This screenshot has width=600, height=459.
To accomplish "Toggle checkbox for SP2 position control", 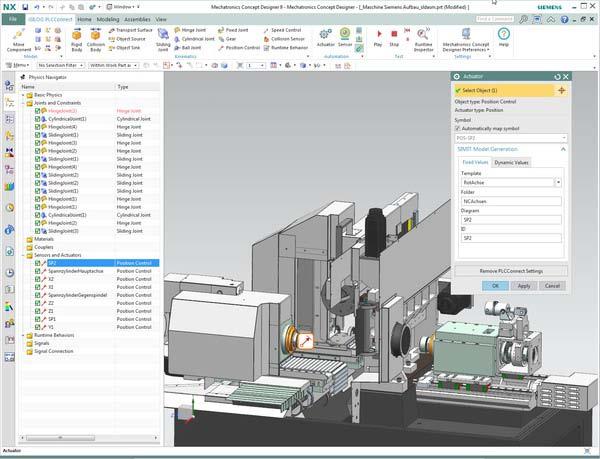I will click(38, 263).
